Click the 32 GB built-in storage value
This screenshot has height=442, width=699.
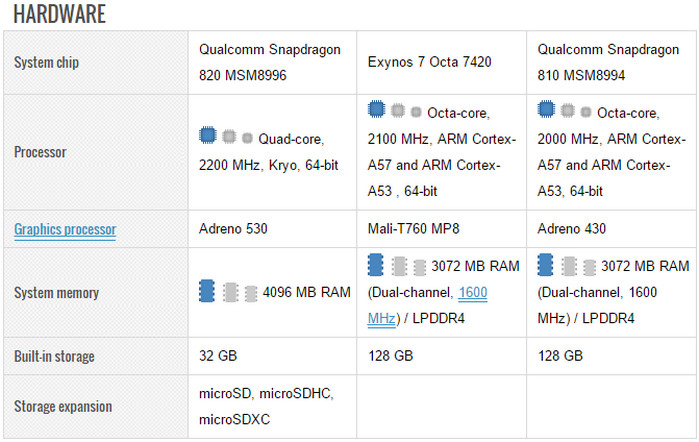click(x=218, y=355)
